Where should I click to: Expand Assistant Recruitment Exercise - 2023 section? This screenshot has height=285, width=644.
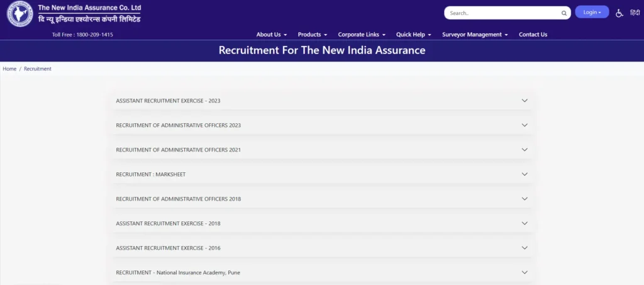click(x=168, y=101)
